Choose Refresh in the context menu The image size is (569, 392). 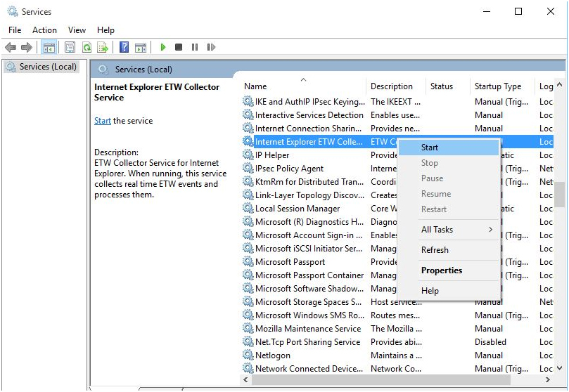tap(449, 250)
